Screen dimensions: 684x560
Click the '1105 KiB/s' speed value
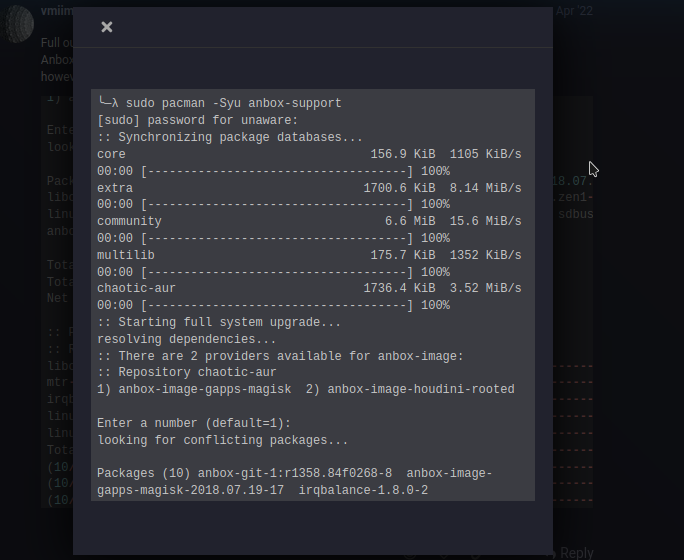(x=486, y=154)
